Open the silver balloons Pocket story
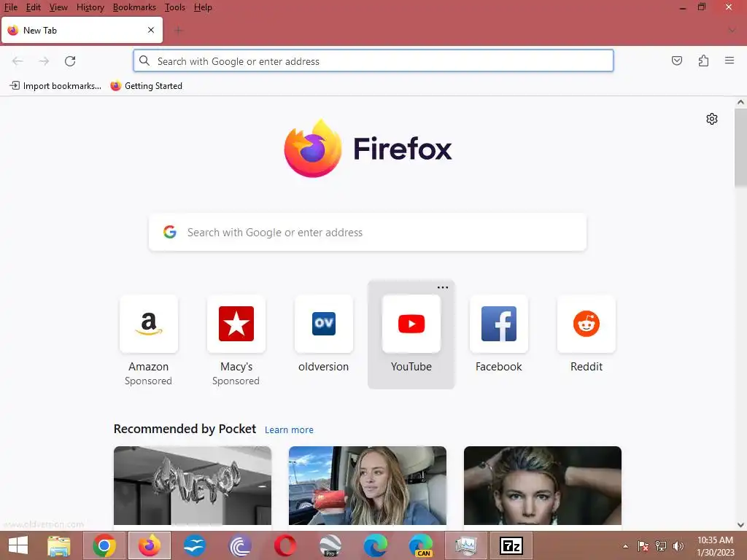The height and width of the screenshot is (560, 747). pos(193,485)
